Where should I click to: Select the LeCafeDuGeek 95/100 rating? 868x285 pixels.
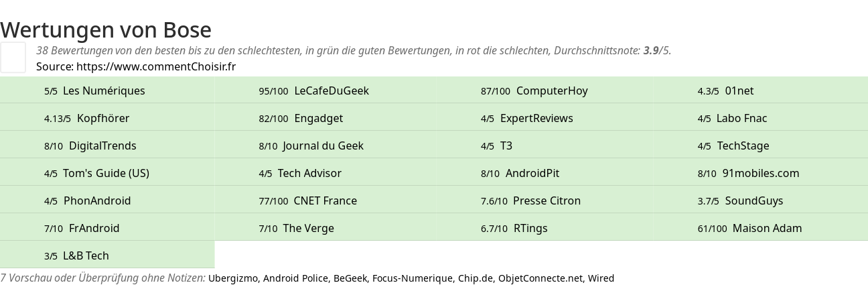pyautogui.click(x=323, y=91)
